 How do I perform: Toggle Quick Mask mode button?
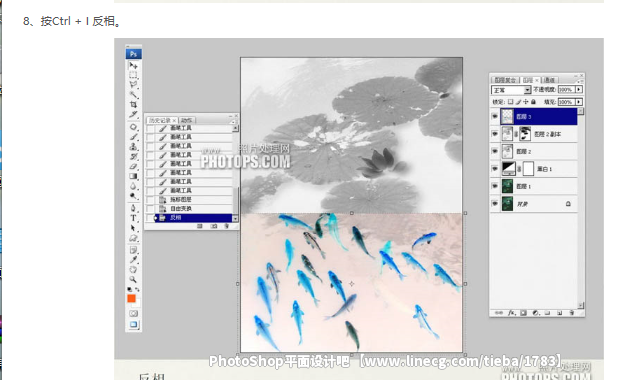[133, 314]
